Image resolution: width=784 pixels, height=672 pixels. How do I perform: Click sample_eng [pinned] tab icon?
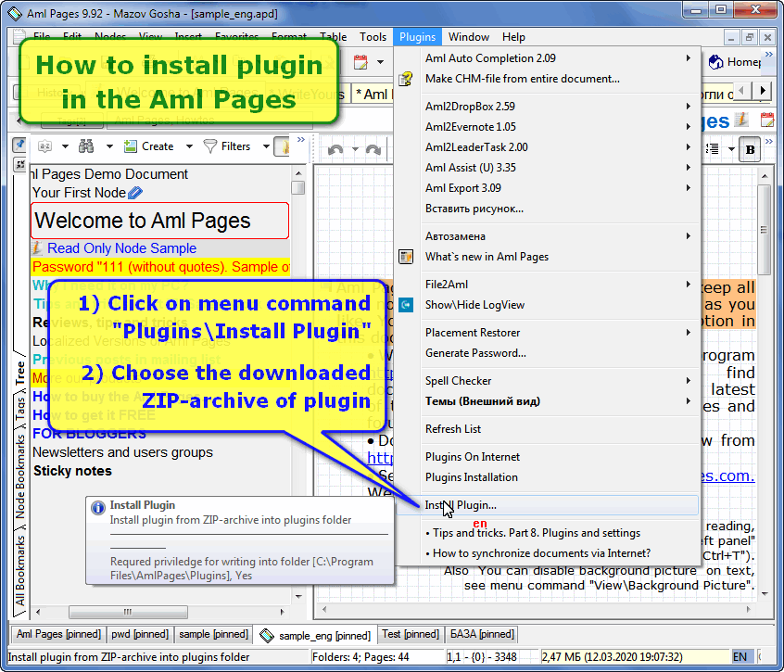coord(267,636)
